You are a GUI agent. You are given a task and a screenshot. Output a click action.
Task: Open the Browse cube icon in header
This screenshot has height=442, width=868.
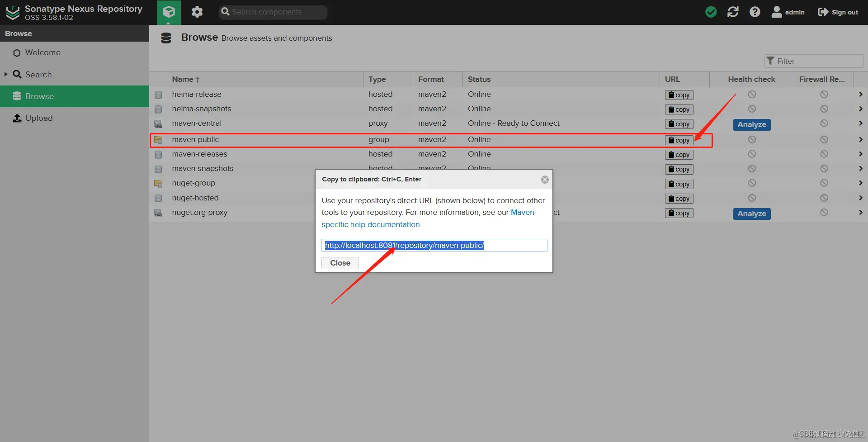tap(169, 12)
